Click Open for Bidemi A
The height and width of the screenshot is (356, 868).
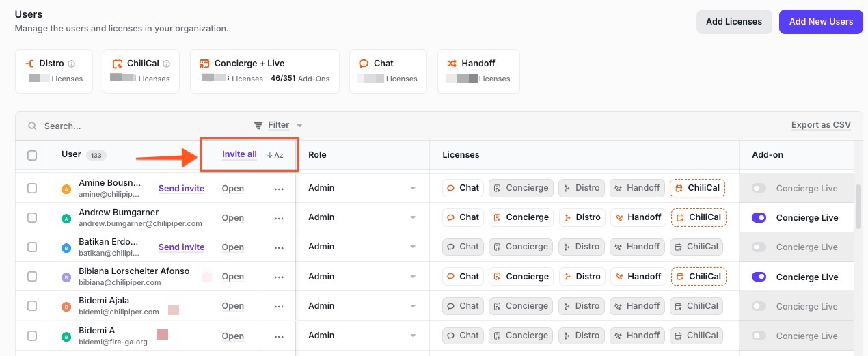tap(233, 336)
